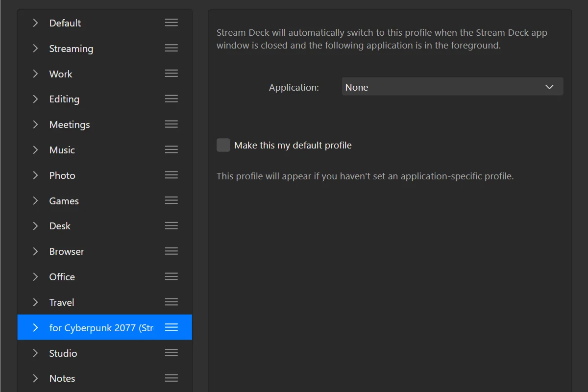
Task: Click the drag handle icon for Browser profile
Action: click(171, 251)
